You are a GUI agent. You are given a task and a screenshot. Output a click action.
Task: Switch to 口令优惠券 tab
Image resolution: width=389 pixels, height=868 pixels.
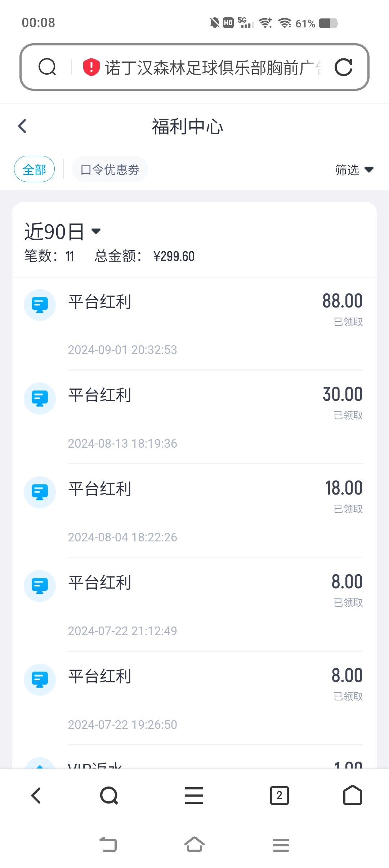110,169
